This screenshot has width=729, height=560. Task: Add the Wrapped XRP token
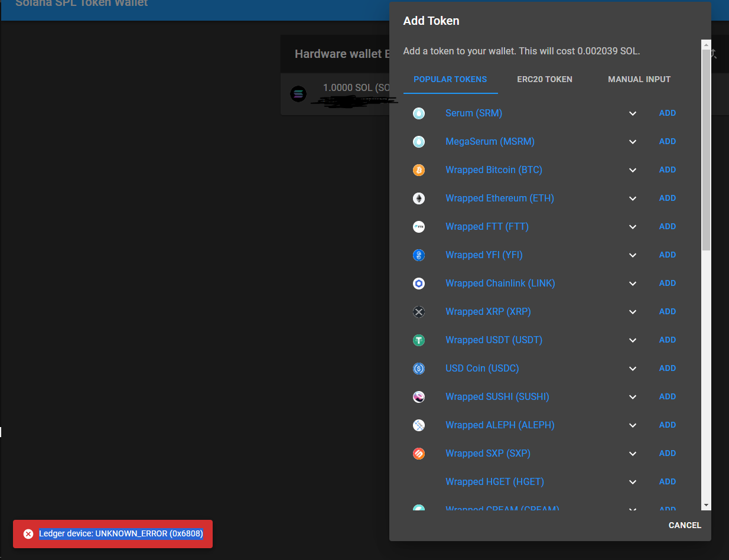(x=668, y=311)
